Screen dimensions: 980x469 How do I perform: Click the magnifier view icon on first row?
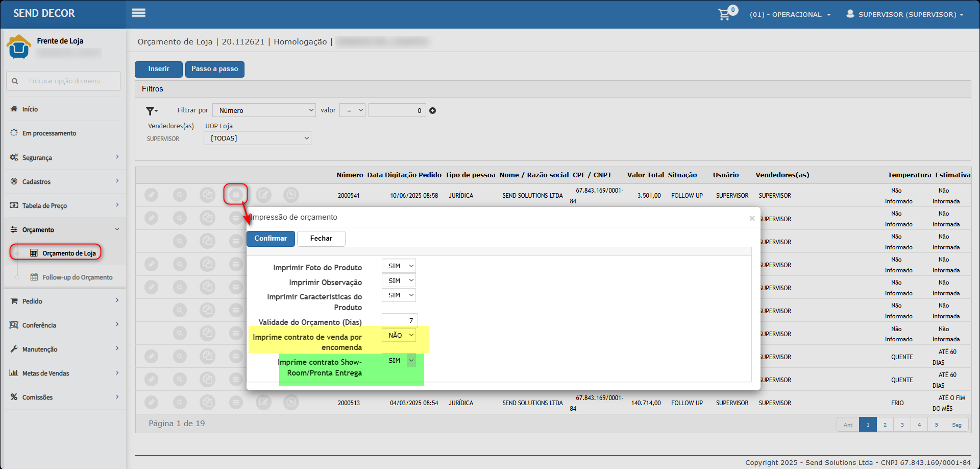[x=180, y=195]
